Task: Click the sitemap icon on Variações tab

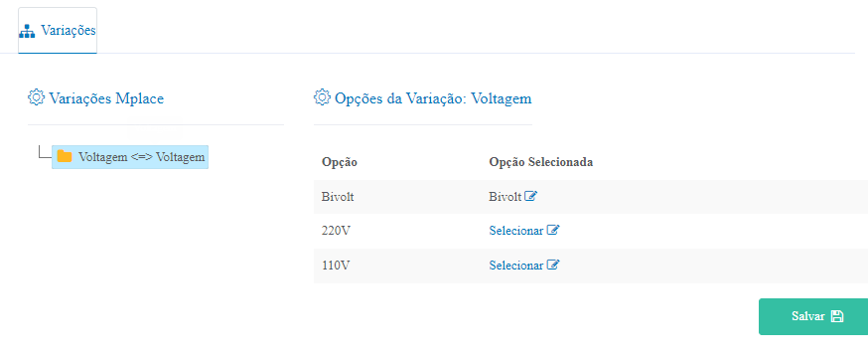Action: [x=27, y=31]
